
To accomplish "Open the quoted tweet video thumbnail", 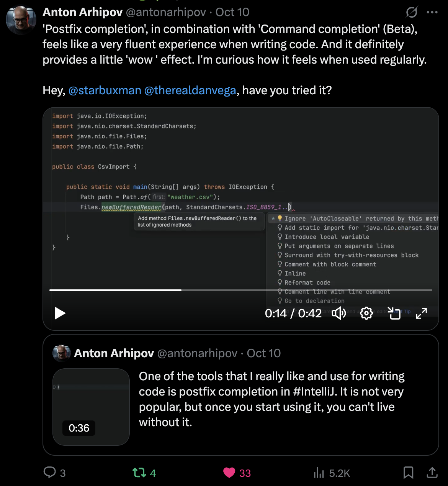I will coord(91,407).
